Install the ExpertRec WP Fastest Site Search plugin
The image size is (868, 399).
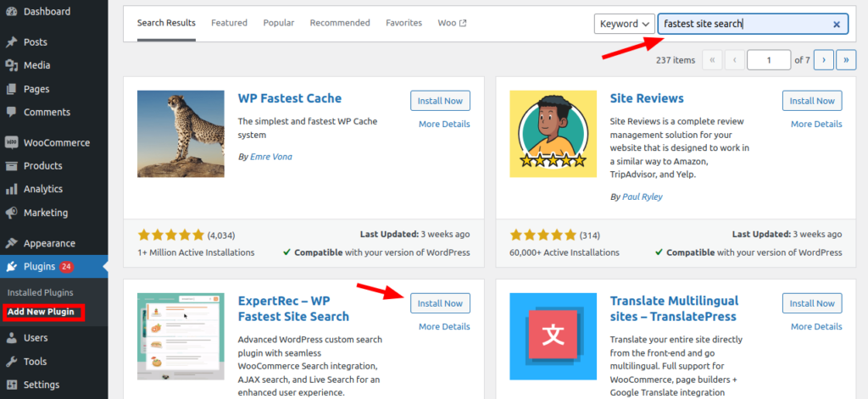point(440,303)
